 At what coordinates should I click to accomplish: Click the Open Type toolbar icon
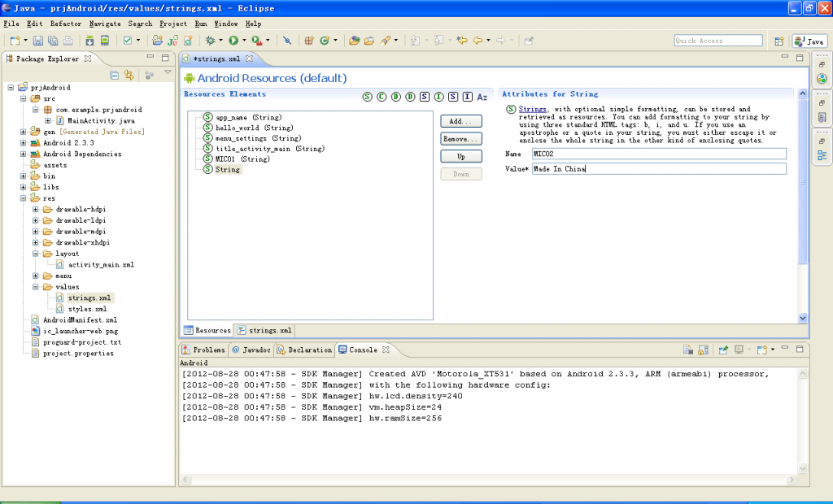[x=354, y=41]
